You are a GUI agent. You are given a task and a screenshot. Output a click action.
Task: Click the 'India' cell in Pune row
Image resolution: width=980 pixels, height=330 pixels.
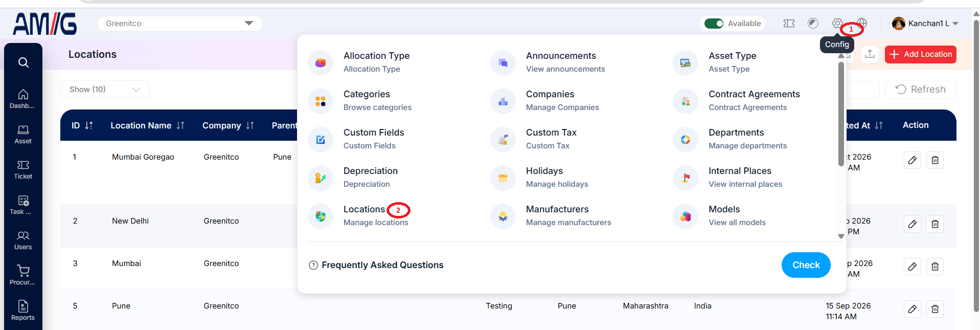click(702, 306)
